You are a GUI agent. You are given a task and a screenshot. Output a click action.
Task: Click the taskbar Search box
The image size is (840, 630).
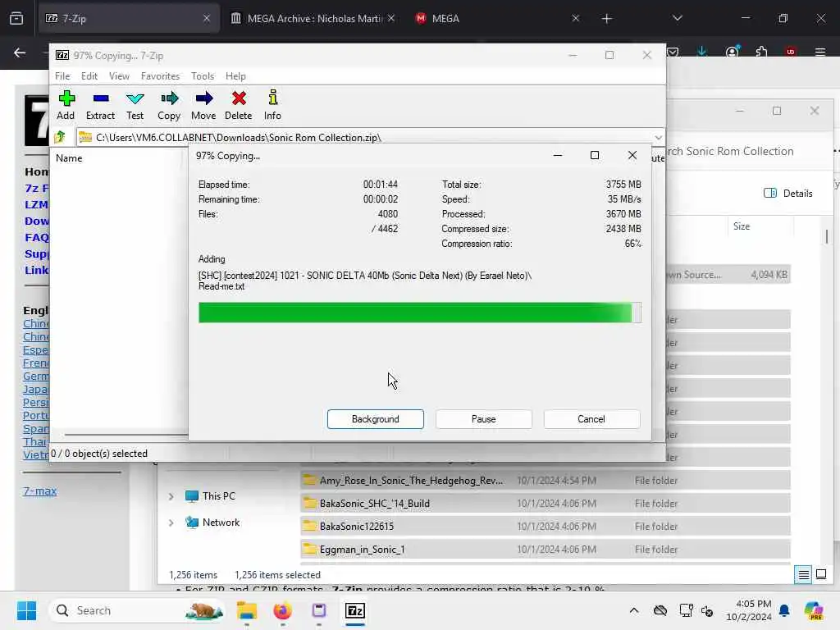tap(138, 610)
